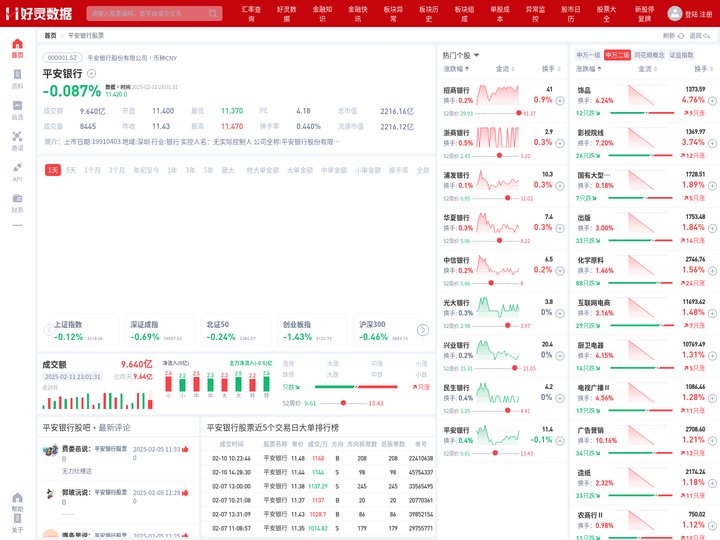Open the 创业板指 index card
The height and width of the screenshot is (540, 720).
[310, 331]
